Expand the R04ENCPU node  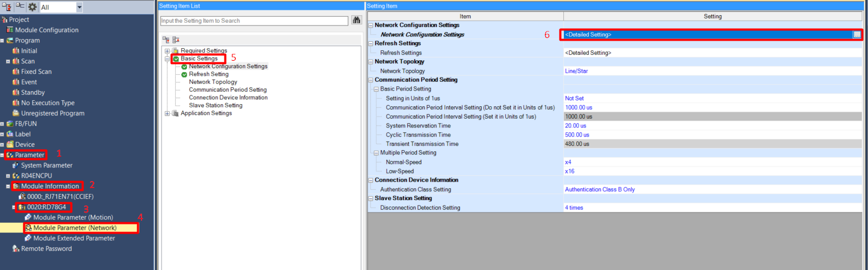8,176
